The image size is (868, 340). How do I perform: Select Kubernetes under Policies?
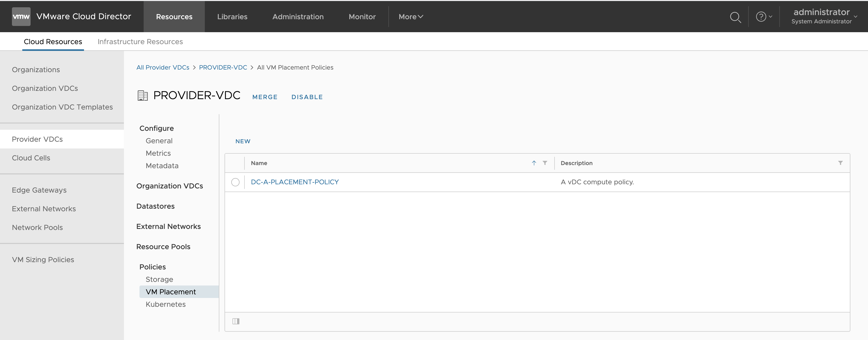tap(165, 304)
